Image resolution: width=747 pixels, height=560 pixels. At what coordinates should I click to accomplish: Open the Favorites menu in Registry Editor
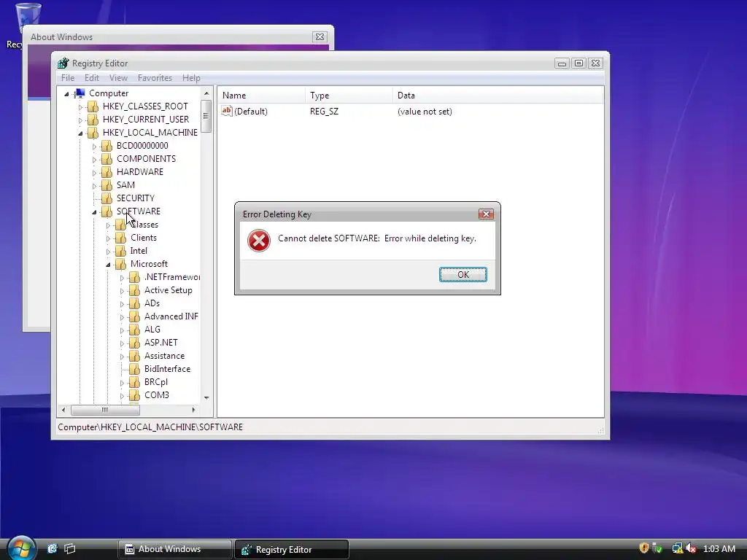[155, 77]
